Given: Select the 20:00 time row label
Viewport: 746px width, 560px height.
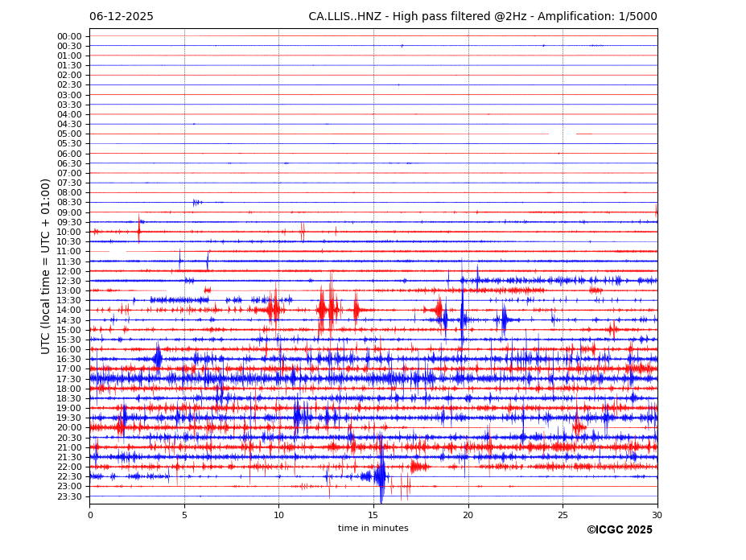Looking at the screenshot, I should click(69, 428).
